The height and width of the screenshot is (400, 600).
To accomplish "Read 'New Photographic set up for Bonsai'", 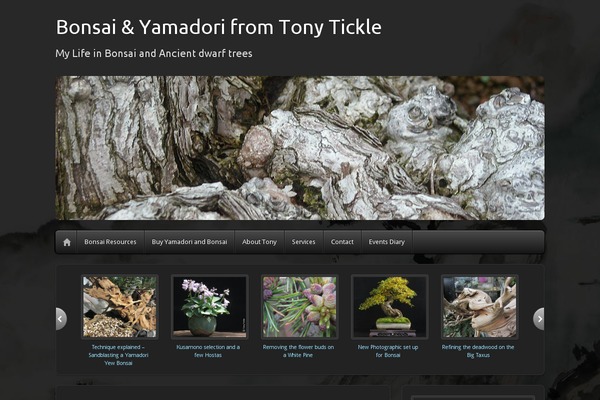I will tap(388, 351).
